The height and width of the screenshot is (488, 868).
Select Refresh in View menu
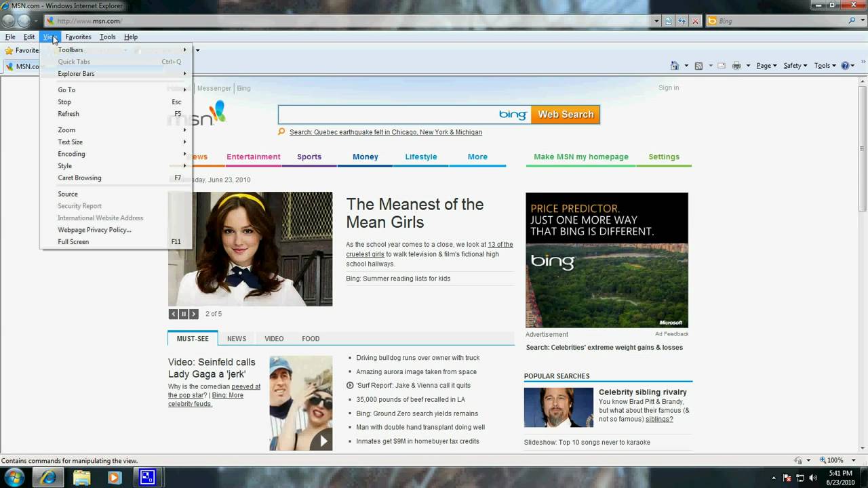[116, 114]
